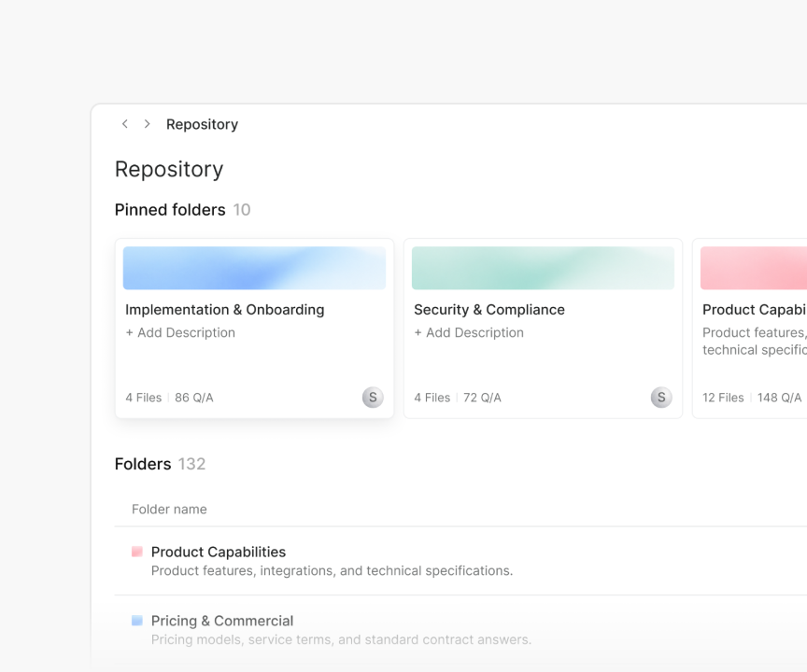Click the green gradient banner of Security & Compliance
Viewport: 807px width, 672px height.
coord(543,268)
